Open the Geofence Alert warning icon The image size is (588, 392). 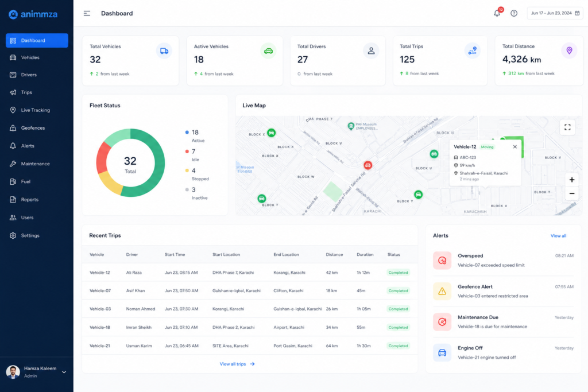pos(442,291)
